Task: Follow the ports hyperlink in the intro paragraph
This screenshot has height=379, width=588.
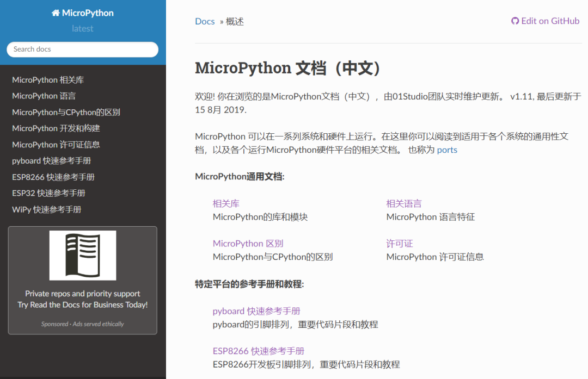Action: click(447, 150)
